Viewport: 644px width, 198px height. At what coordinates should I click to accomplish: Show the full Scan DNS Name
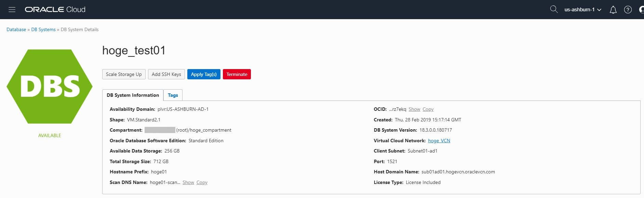[188, 183]
